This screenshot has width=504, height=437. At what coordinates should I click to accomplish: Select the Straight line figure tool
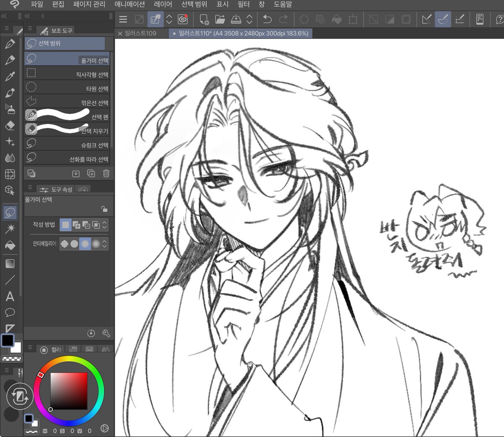10,280
